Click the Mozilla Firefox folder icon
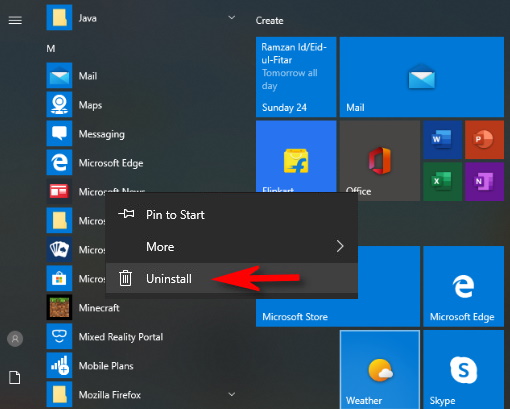 pos(59,394)
